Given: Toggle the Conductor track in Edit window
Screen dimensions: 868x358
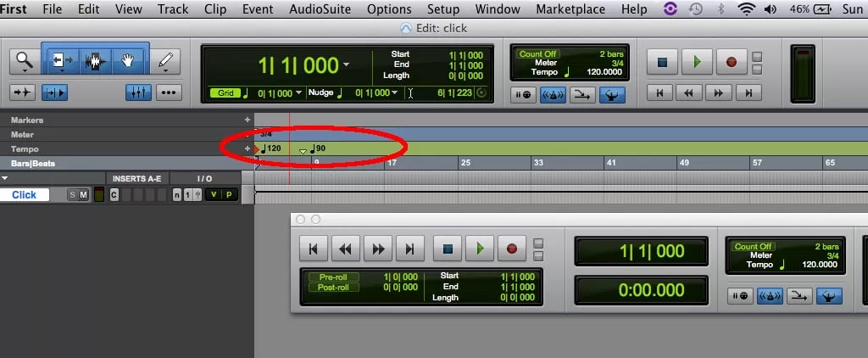Looking at the screenshot, I should click(x=612, y=95).
